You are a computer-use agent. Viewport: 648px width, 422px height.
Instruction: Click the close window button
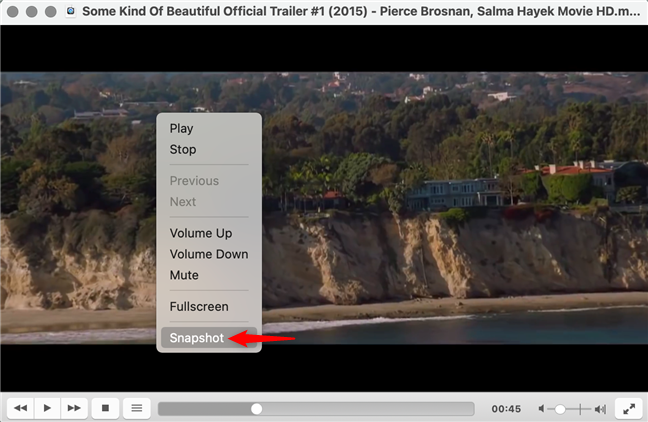pos(13,12)
